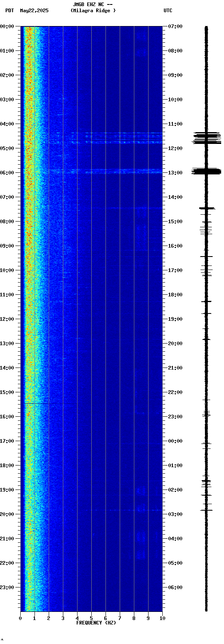This screenshot has width=224, height=644.
Task: Click the PDT time label '21:00'
Action: [7, 539]
